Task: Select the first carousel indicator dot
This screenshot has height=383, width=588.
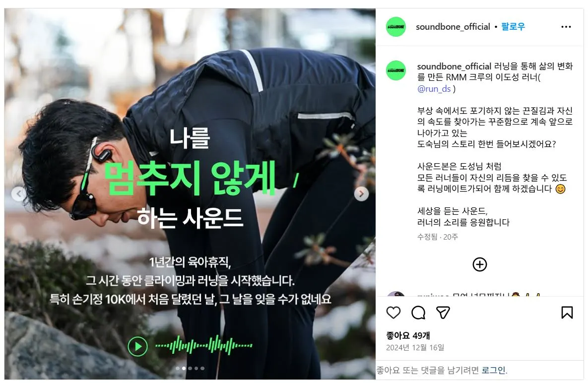Action: (x=178, y=369)
